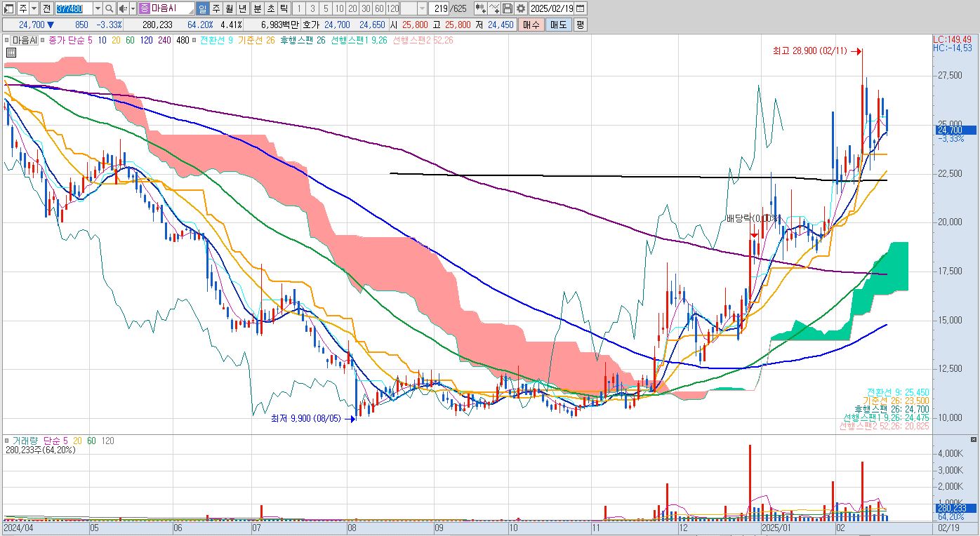Click the small icon before 거래량 legend
Viewport: 980px width, 536px height.
(x=6, y=441)
